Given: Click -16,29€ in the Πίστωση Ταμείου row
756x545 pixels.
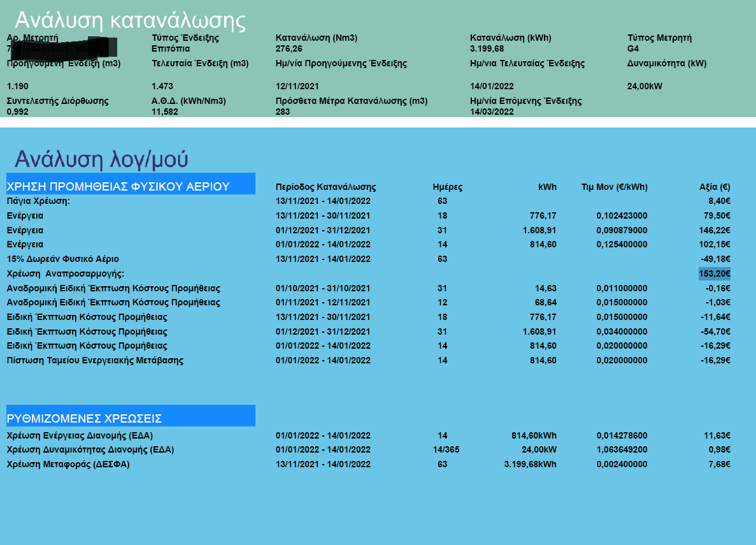Looking at the screenshot, I should [x=715, y=360].
